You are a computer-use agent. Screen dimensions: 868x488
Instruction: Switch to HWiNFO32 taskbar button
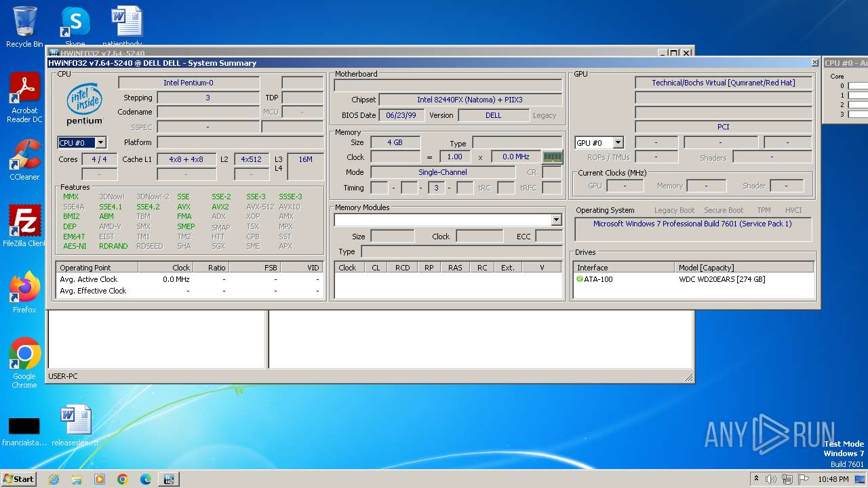click(x=169, y=479)
